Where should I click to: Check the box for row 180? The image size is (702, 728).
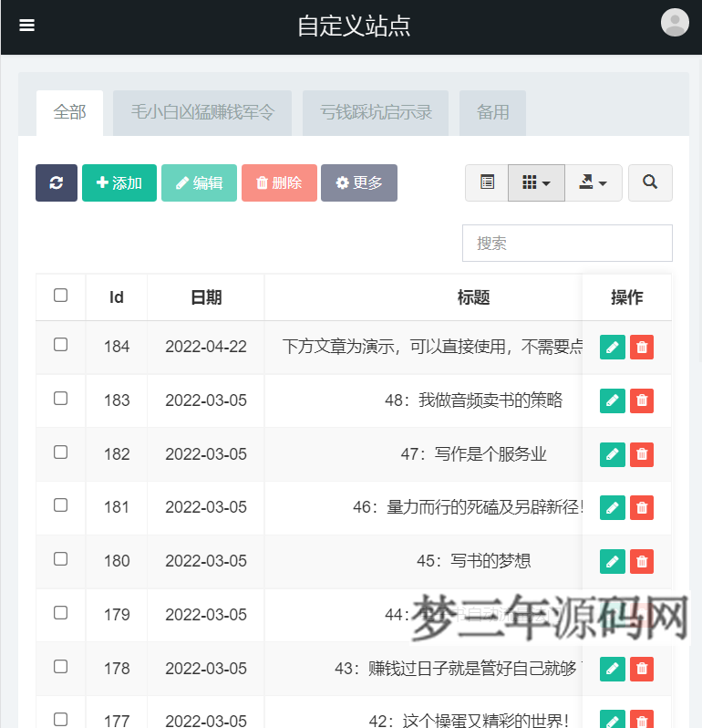point(60,559)
